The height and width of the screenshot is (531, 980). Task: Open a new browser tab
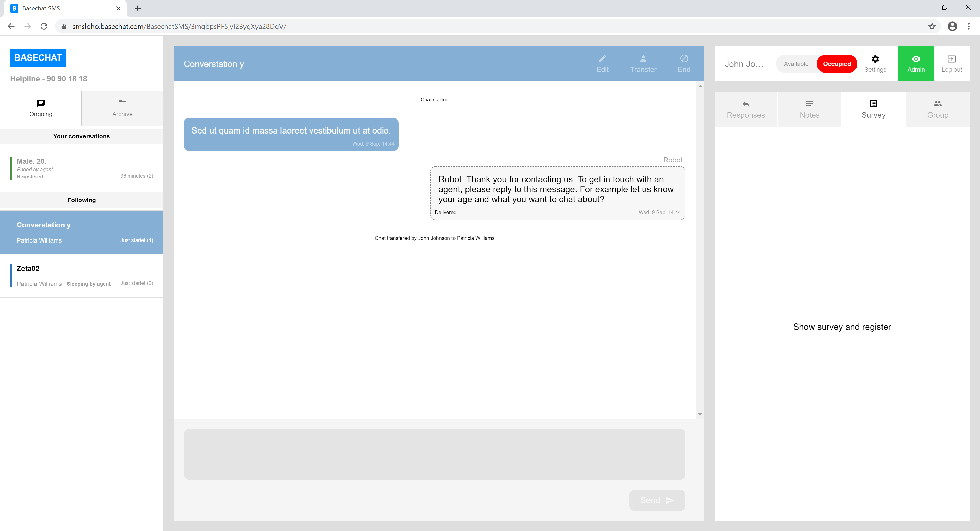138,8
